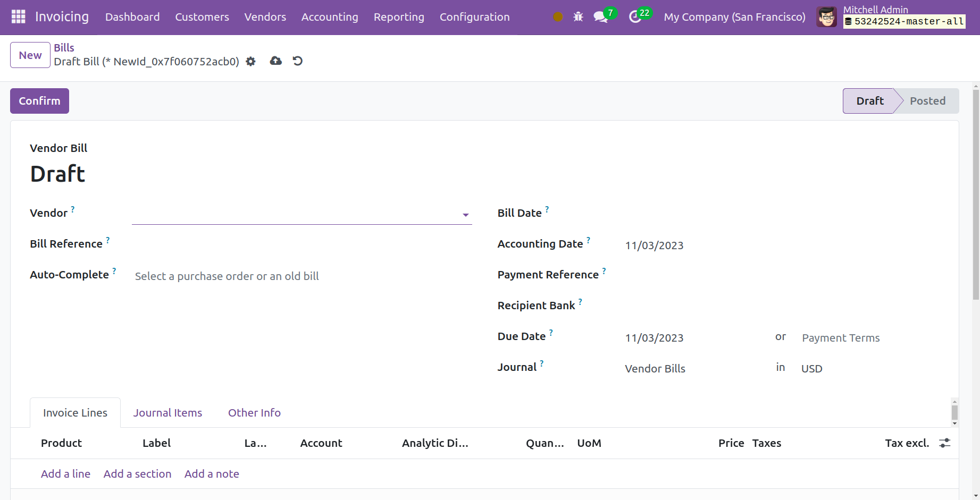Switch to the Other Info tab
This screenshot has width=980, height=500.
pos(254,413)
